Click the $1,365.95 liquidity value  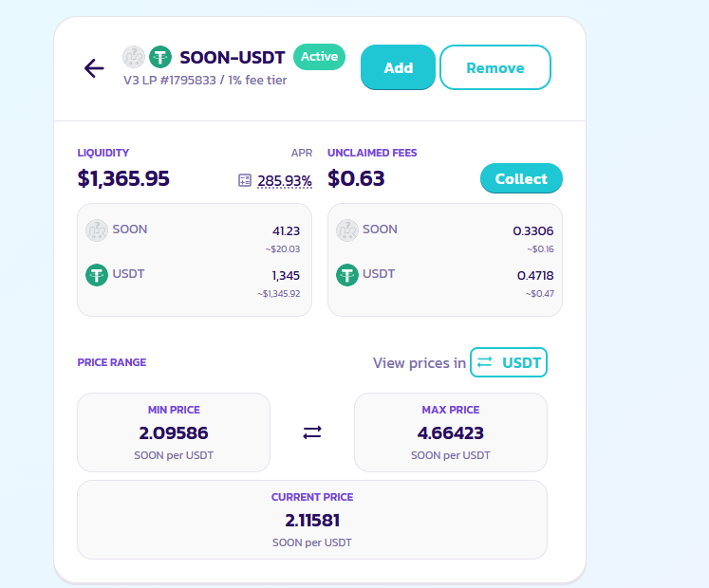(123, 178)
